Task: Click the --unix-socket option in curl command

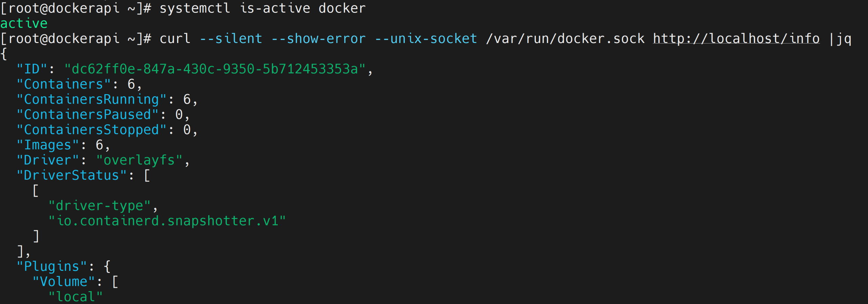Action: point(426,39)
